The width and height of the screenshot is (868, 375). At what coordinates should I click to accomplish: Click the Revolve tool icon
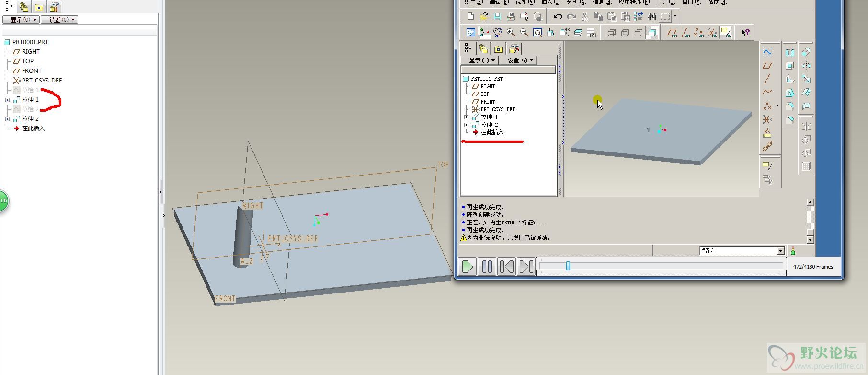pyautogui.click(x=806, y=65)
